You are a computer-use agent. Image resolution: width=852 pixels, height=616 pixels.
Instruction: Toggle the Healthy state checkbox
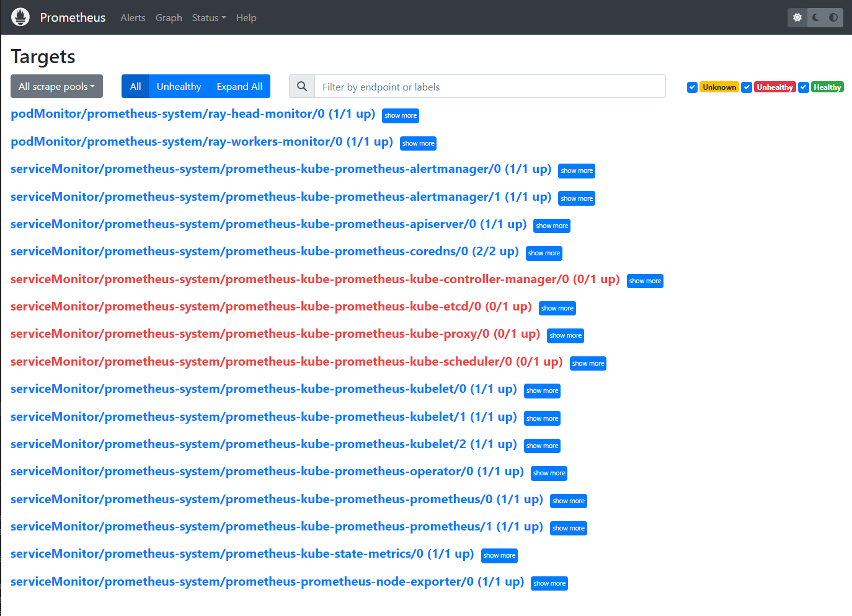click(804, 87)
